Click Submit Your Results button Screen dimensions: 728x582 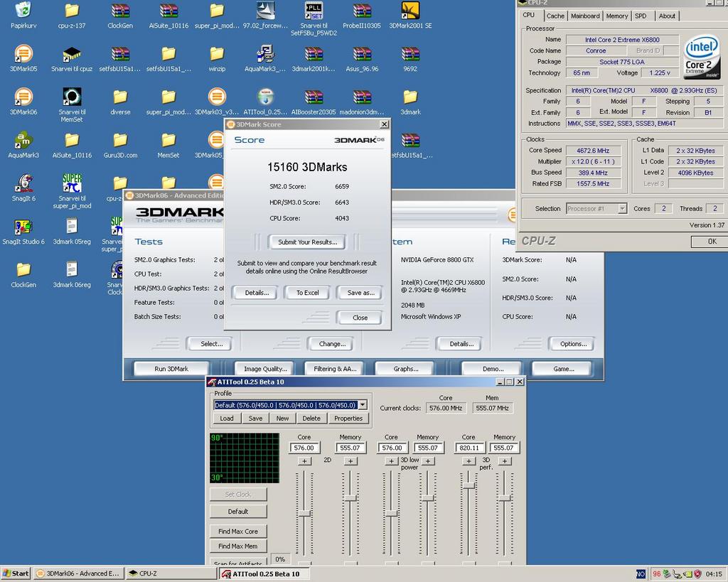coord(307,242)
